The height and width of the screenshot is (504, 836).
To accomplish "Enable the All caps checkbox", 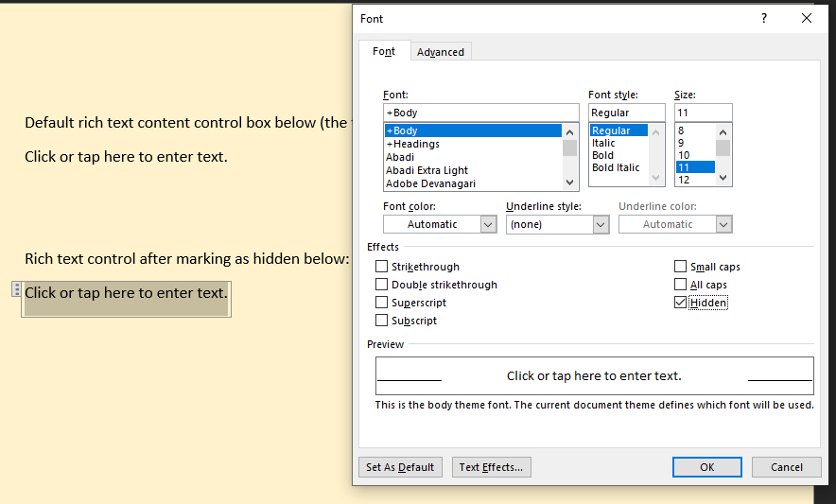I will pos(680,285).
